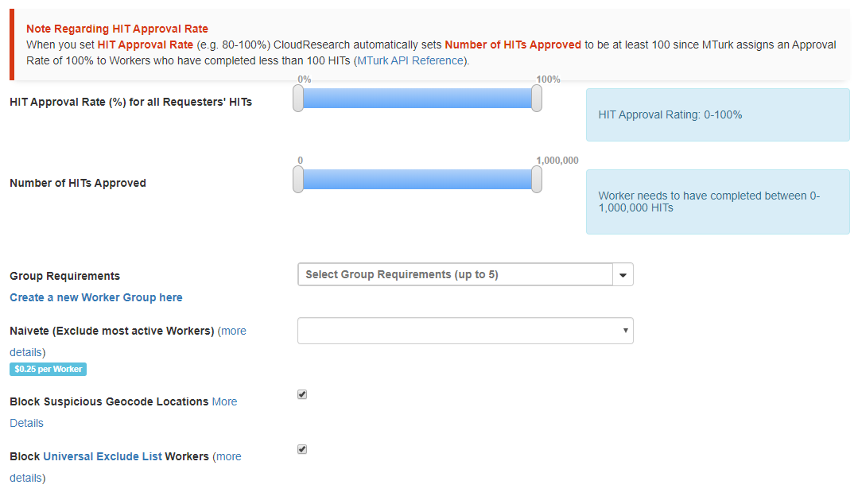
Task: Click the HIT Approval Rate slider track
Action: [417, 99]
